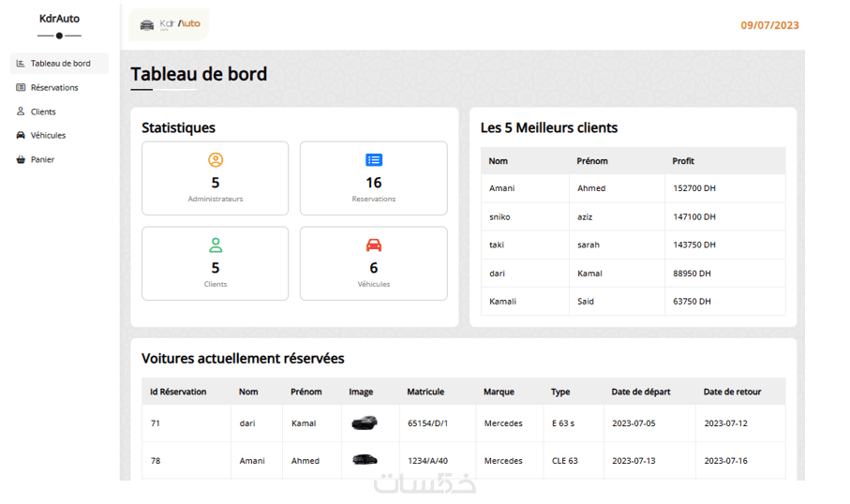Screen dimensions: 850x504
Task: Click the red Véhicules statistic icon
Action: [x=374, y=245]
